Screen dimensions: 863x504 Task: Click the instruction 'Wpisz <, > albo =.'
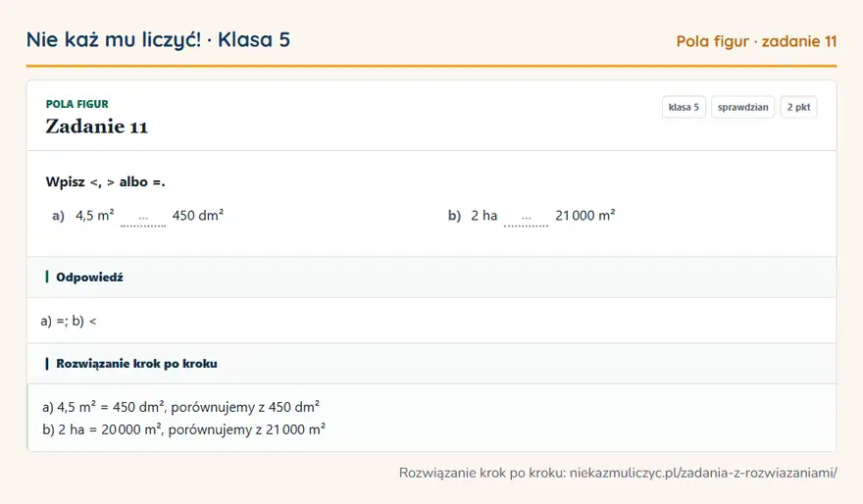pyautogui.click(x=106, y=182)
